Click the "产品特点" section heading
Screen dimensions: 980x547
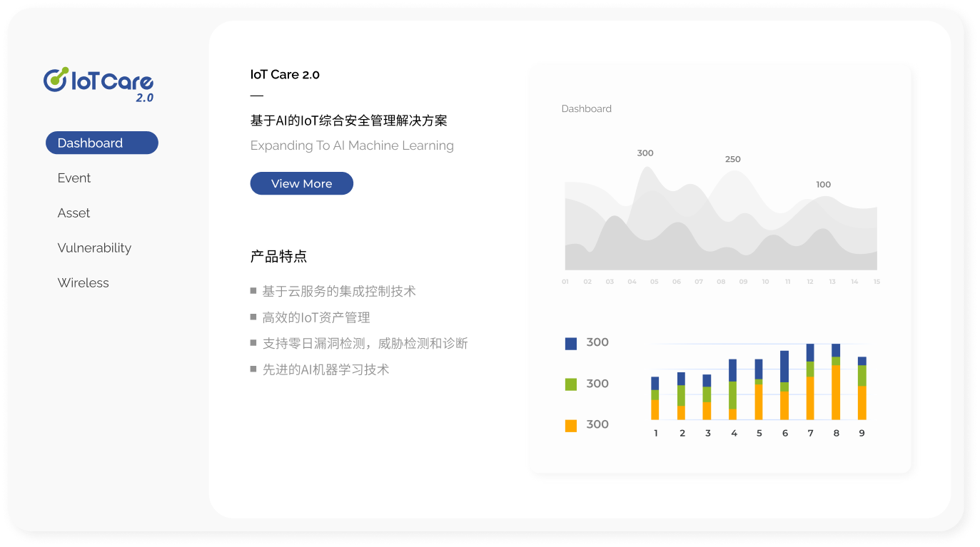[278, 257]
